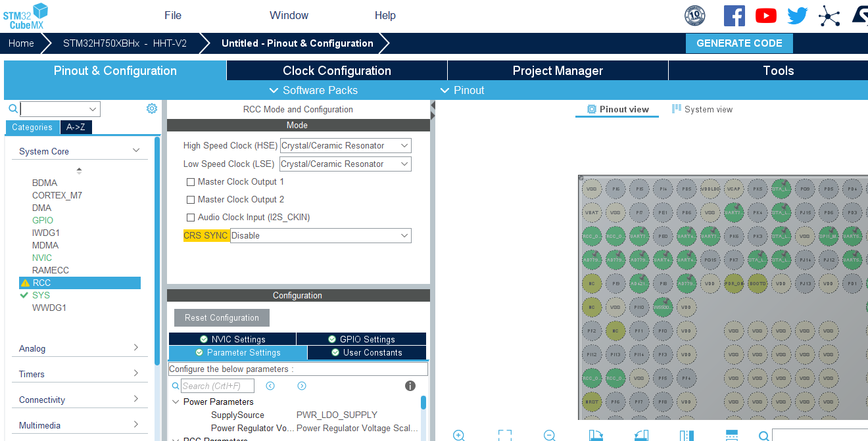Go to previous parameter search result
The image size is (868, 441).
(x=270, y=386)
